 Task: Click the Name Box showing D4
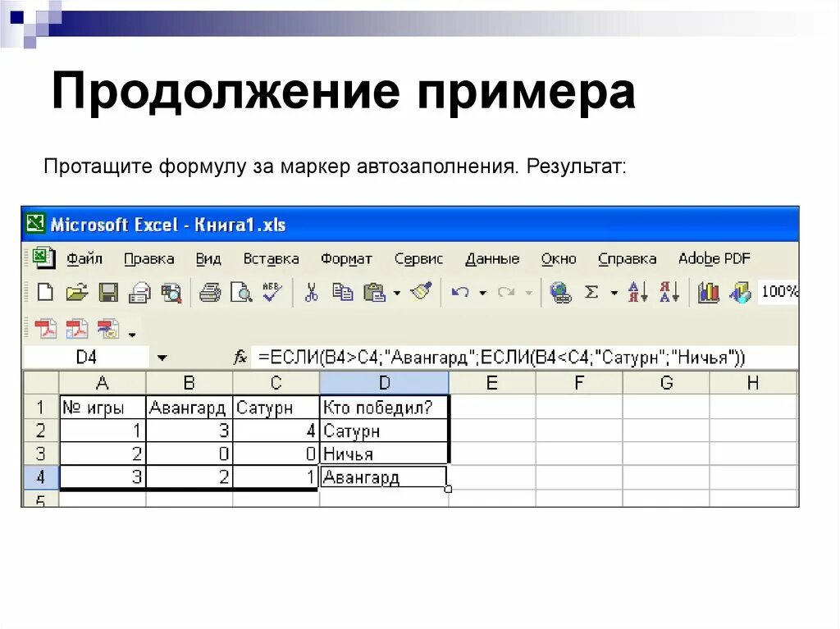(86, 358)
